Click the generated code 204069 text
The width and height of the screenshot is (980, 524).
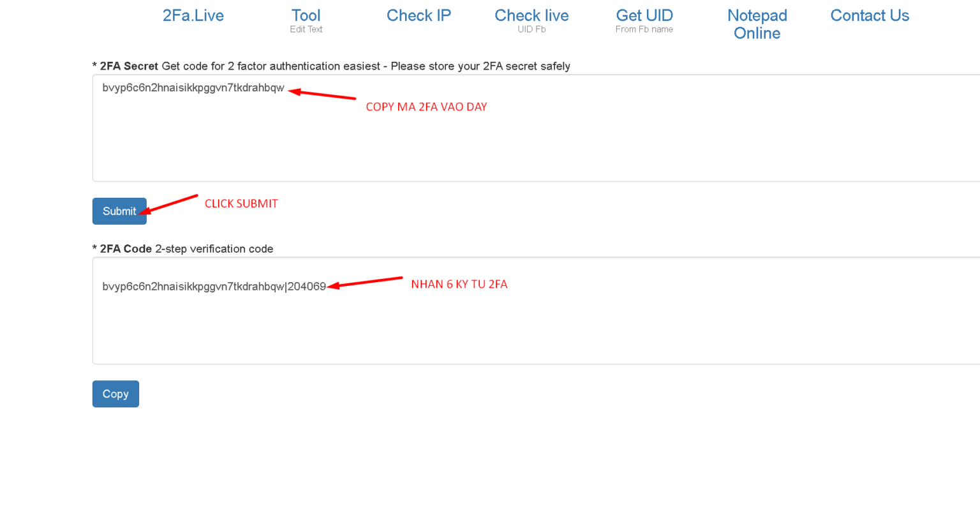[307, 287]
